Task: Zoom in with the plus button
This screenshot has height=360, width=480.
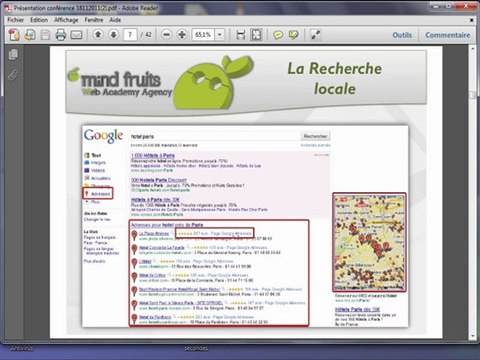Action: pos(182,34)
